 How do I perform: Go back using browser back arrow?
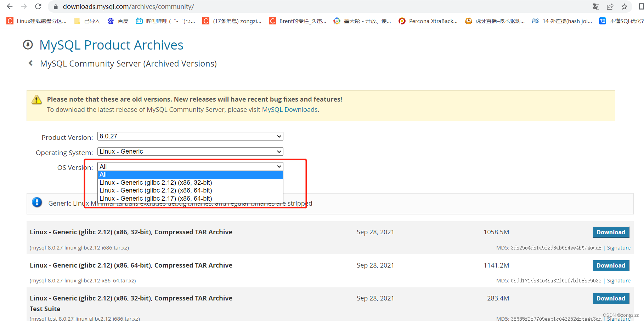coord(10,6)
